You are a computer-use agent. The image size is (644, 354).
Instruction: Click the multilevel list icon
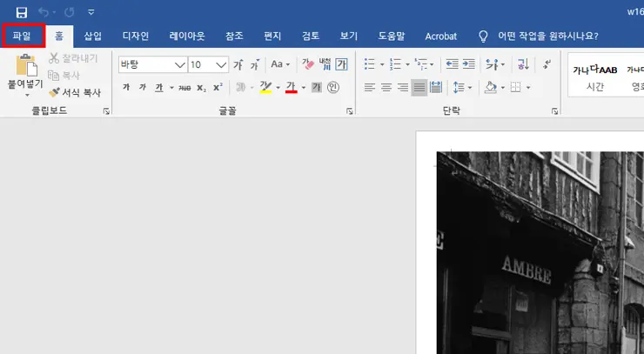pos(421,64)
